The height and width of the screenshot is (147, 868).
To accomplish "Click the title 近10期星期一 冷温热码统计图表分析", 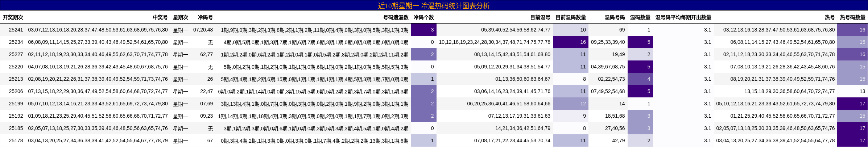I will [x=434, y=5].
